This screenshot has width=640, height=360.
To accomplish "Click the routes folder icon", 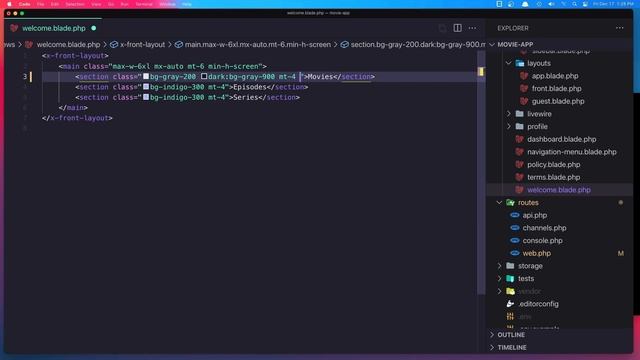I will pos(510,202).
